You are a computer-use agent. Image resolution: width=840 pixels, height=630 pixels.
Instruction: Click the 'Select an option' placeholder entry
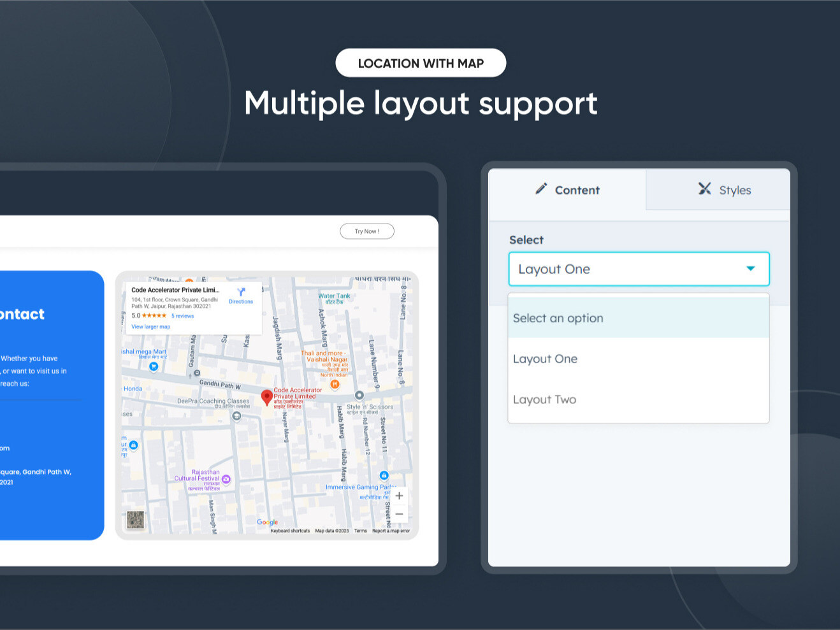click(x=558, y=318)
